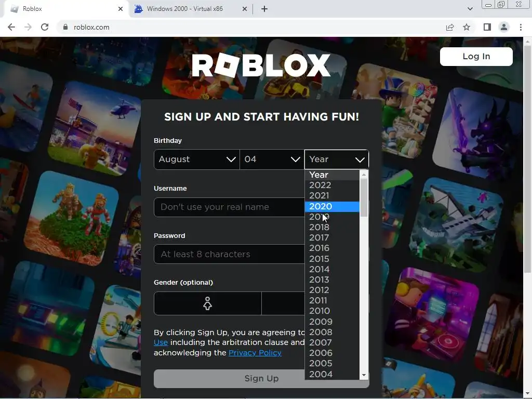This screenshot has width=532, height=399.
Task: Select 2019 from the year list
Action: coord(332,217)
